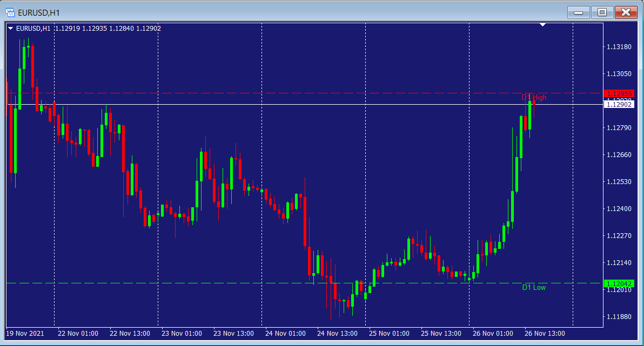Image resolution: width=644 pixels, height=346 pixels.
Task: Click the 1.13180 price scale label
Action: [619, 47]
